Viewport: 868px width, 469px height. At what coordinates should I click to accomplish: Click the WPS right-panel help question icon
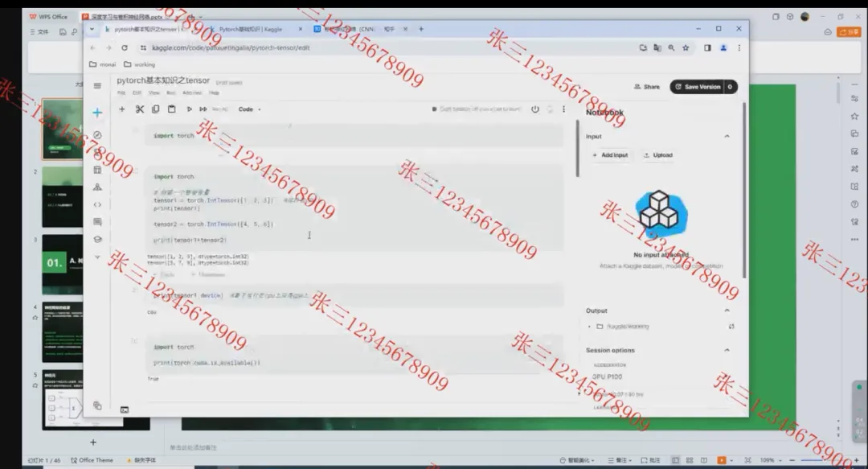coord(854,204)
